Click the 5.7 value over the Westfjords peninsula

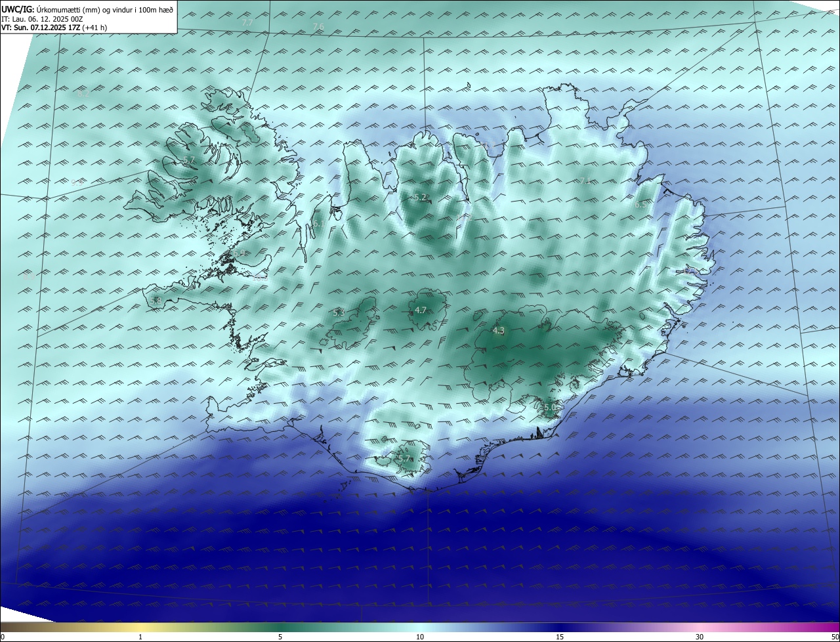(x=190, y=160)
